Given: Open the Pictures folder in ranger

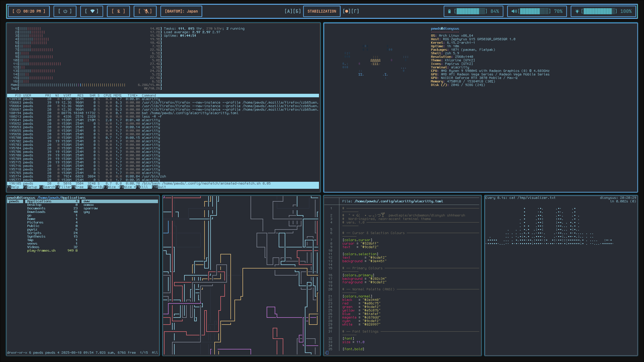Looking at the screenshot, I should point(52,222).
